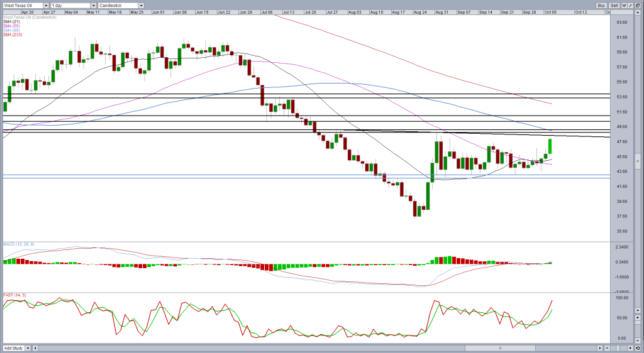Click the reset chart view icon at bottom right
The width and height of the screenshot is (644, 353).
click(638, 348)
